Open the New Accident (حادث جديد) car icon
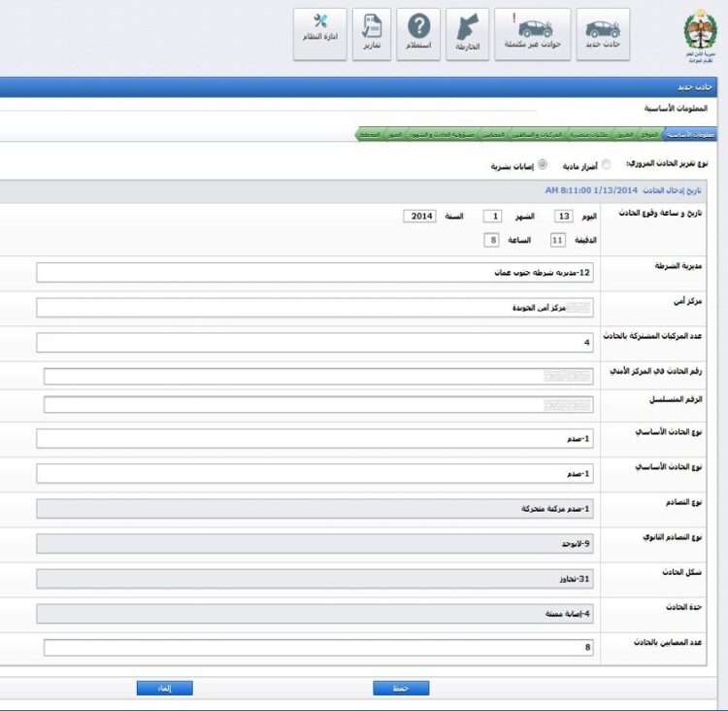The height and width of the screenshot is (711, 728). (603, 34)
